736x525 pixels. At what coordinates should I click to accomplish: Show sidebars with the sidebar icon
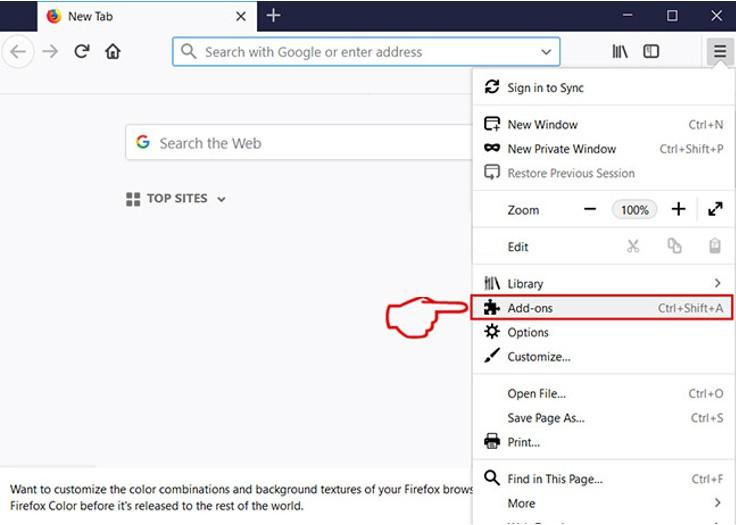[x=651, y=51]
